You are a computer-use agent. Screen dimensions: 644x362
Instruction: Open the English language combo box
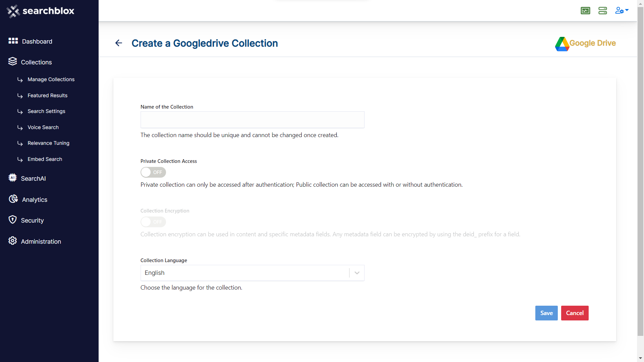click(x=252, y=273)
